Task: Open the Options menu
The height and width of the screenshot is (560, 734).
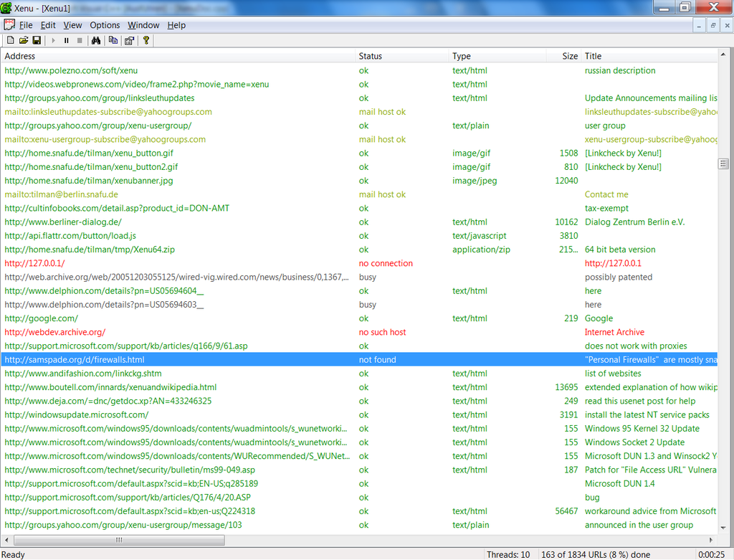Action: (105, 24)
